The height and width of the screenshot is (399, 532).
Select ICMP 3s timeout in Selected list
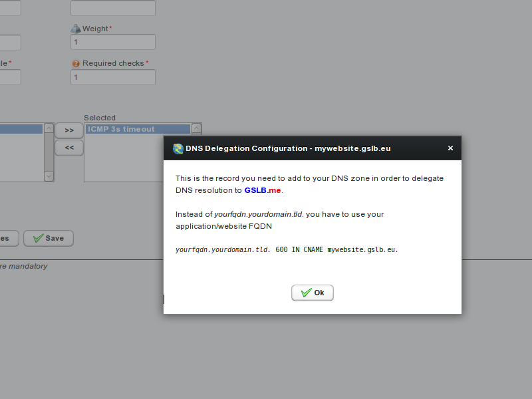[138, 129]
